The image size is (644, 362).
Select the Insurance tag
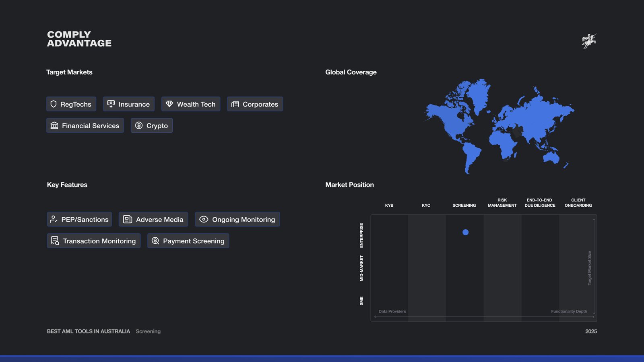click(129, 104)
